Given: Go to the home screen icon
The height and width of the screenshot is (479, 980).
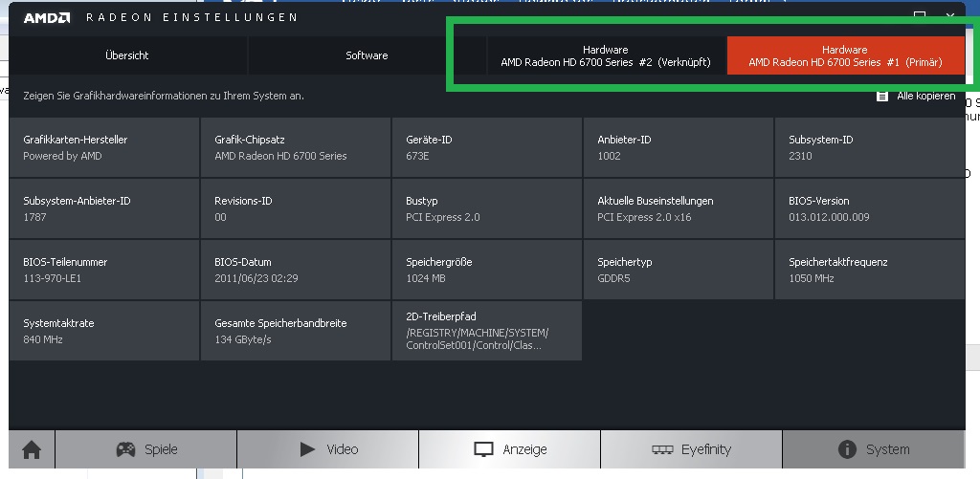Looking at the screenshot, I should pyautogui.click(x=32, y=449).
